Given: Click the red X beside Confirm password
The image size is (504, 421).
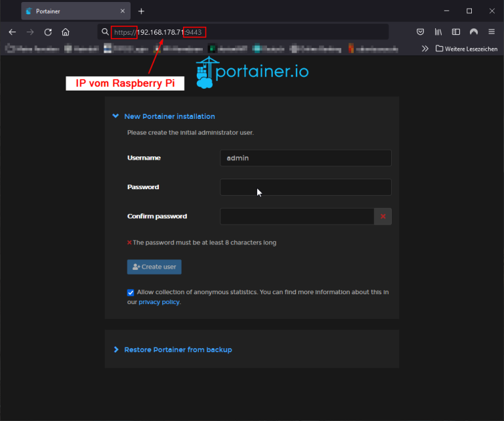Looking at the screenshot, I should tap(383, 217).
